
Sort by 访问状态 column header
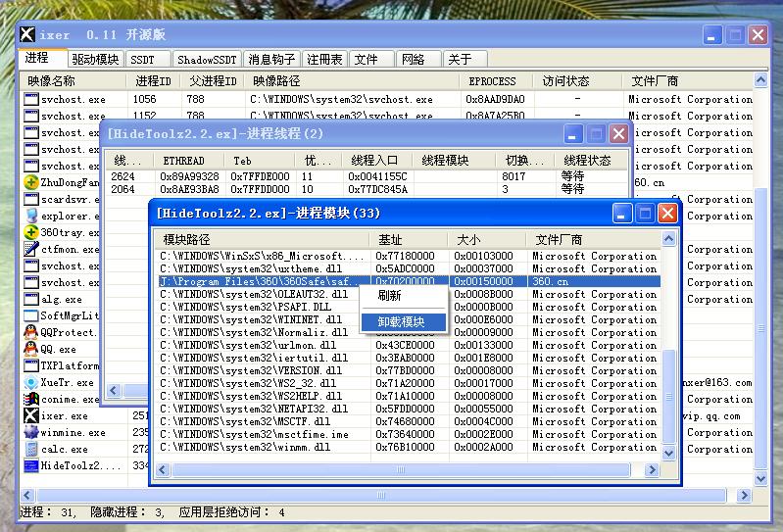point(578,81)
